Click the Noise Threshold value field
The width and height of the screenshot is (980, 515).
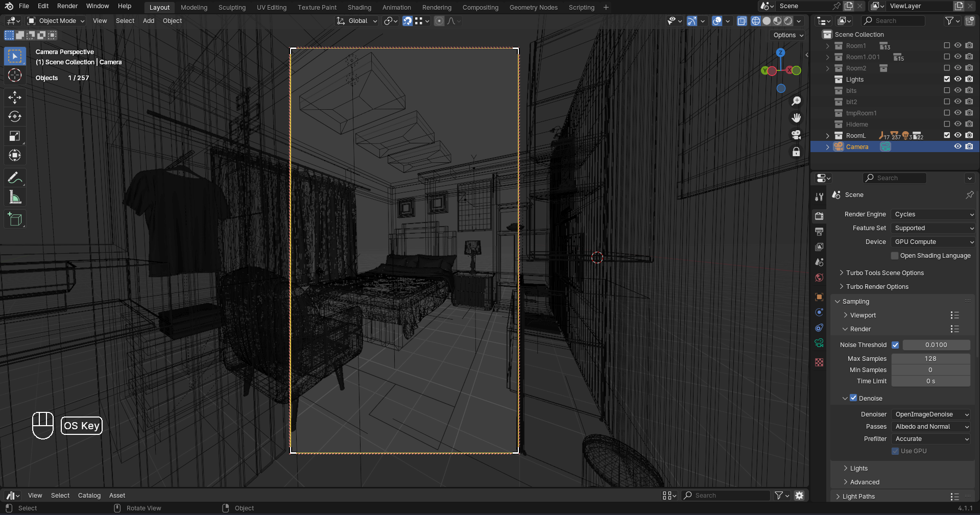pyautogui.click(x=936, y=345)
